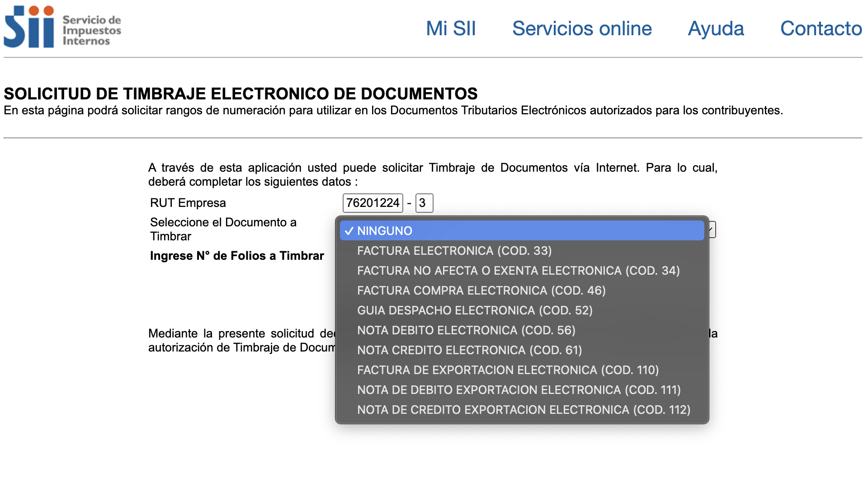Select FACTURA DE EXPORTACION ELECTRONICA (COD. 110)
Image resolution: width=868 pixels, height=478 pixels.
(522, 370)
